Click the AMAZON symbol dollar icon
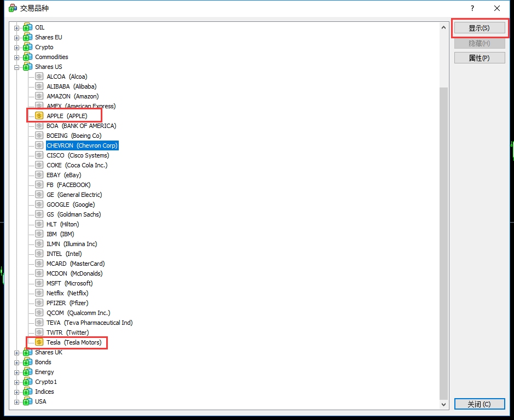The width and height of the screenshot is (514, 420). click(x=39, y=96)
